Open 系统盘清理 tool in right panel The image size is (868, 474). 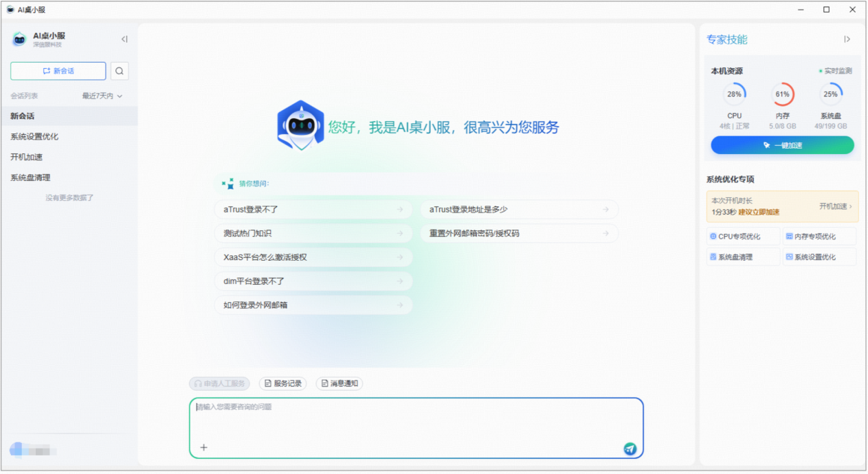743,257
